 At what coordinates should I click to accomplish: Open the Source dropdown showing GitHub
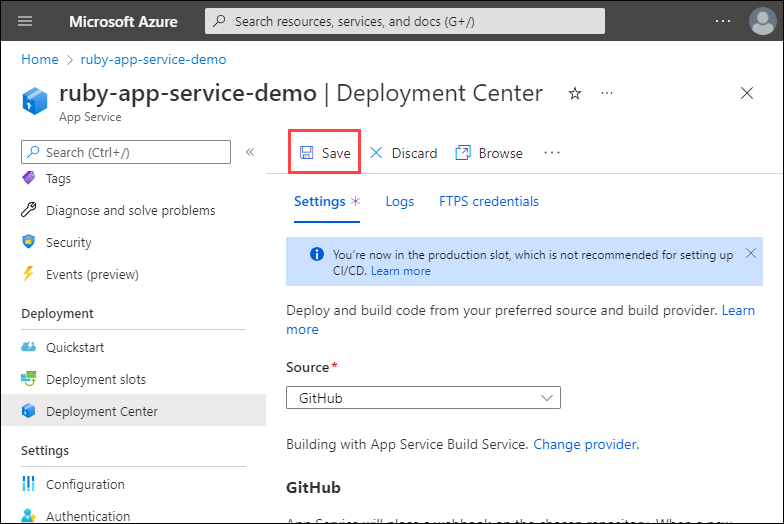point(423,398)
